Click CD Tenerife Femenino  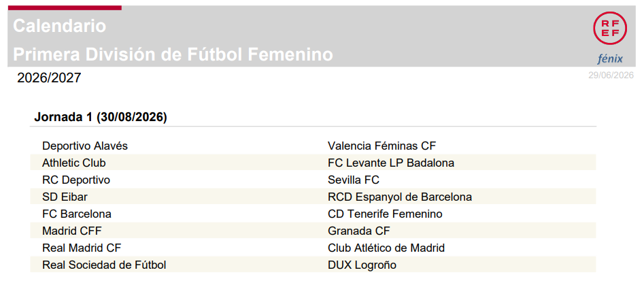point(386,214)
